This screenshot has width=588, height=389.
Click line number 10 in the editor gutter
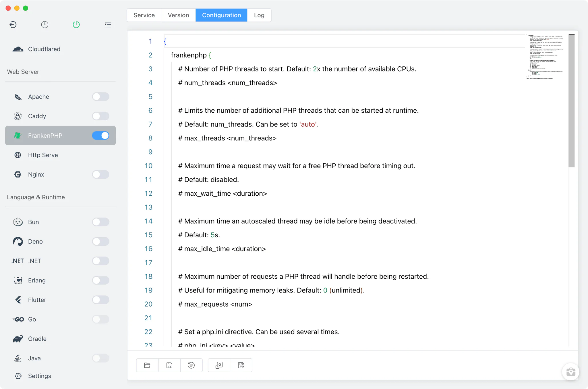point(148,166)
